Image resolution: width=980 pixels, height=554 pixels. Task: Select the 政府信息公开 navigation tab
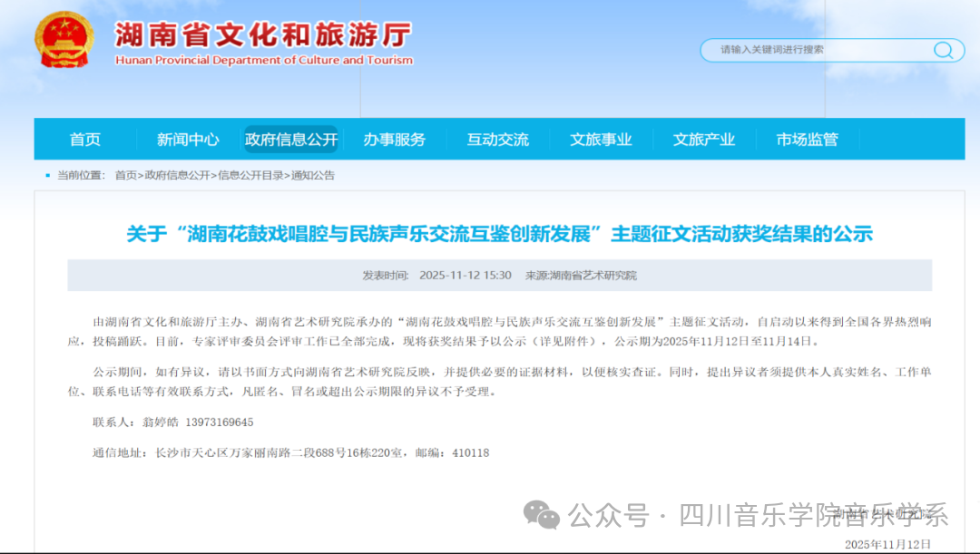[x=291, y=140]
